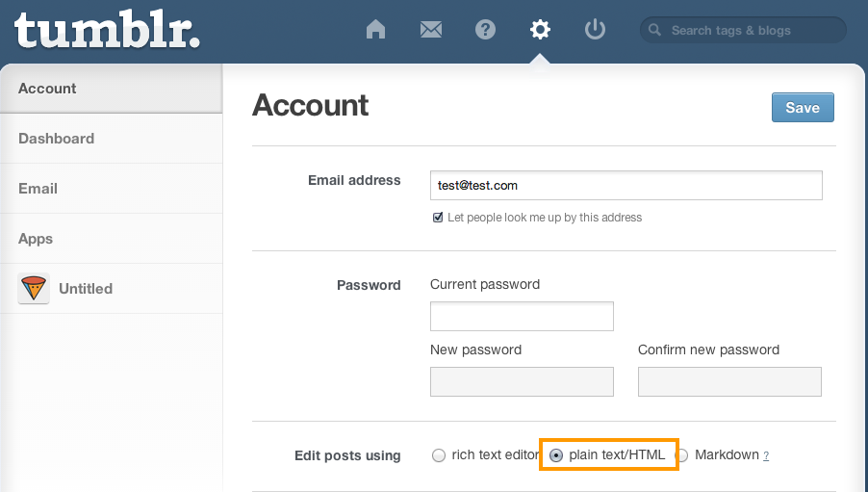Select the Markdown radio option
This screenshot has height=492, width=868.
point(682,455)
